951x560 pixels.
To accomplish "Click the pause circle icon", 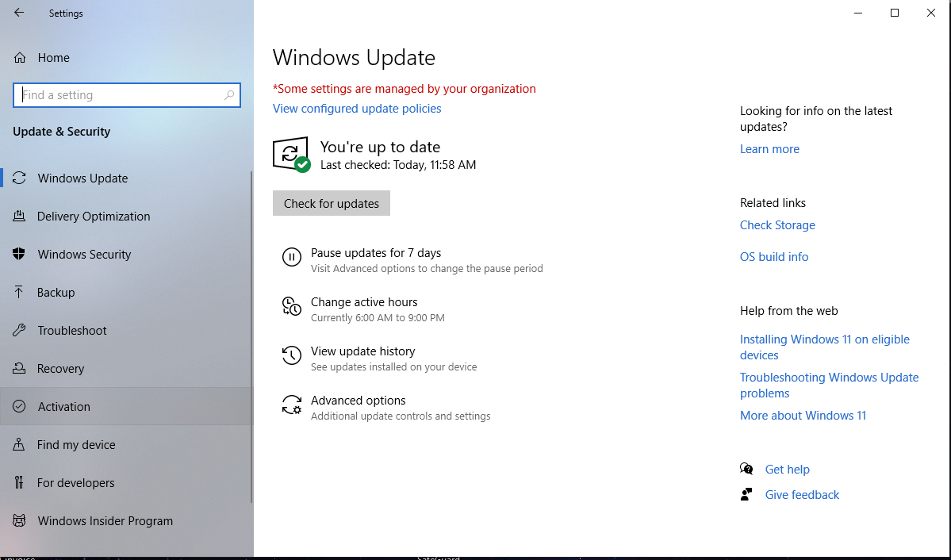I will click(292, 257).
